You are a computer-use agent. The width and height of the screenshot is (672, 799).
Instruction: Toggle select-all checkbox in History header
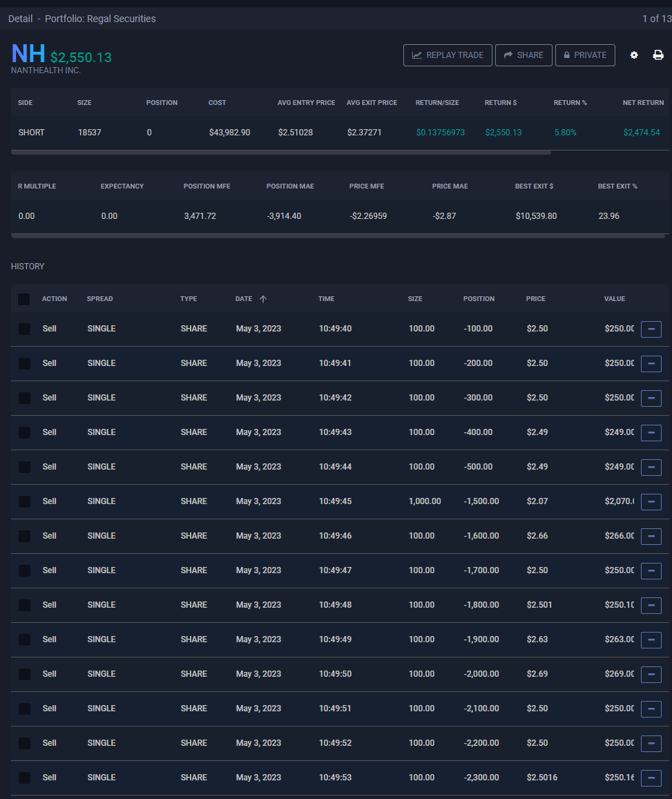24,299
